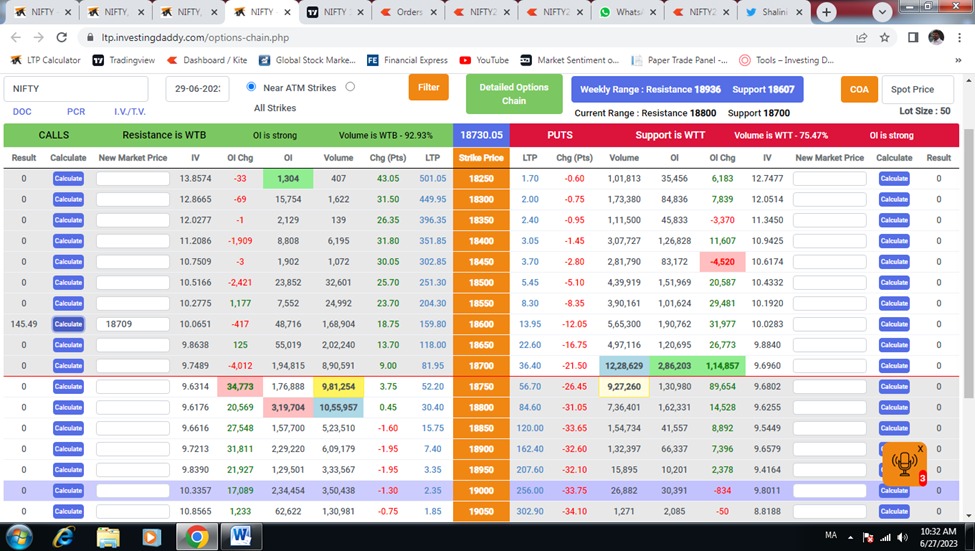Click the NIFTY symbol input field
Viewport: 975px width, 551px height.
[76, 89]
